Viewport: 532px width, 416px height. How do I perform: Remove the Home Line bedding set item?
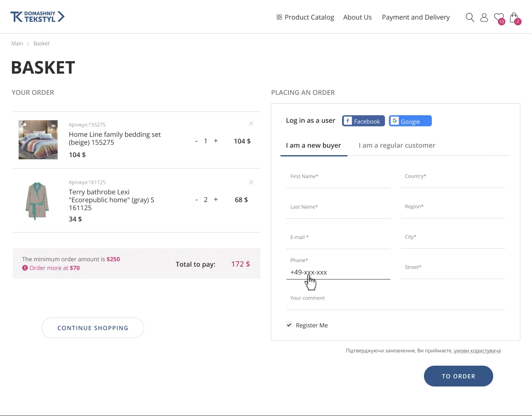(x=251, y=124)
